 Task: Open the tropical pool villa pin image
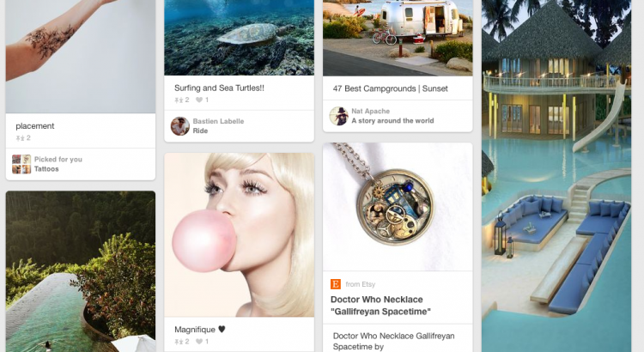pyautogui.click(x=556, y=176)
